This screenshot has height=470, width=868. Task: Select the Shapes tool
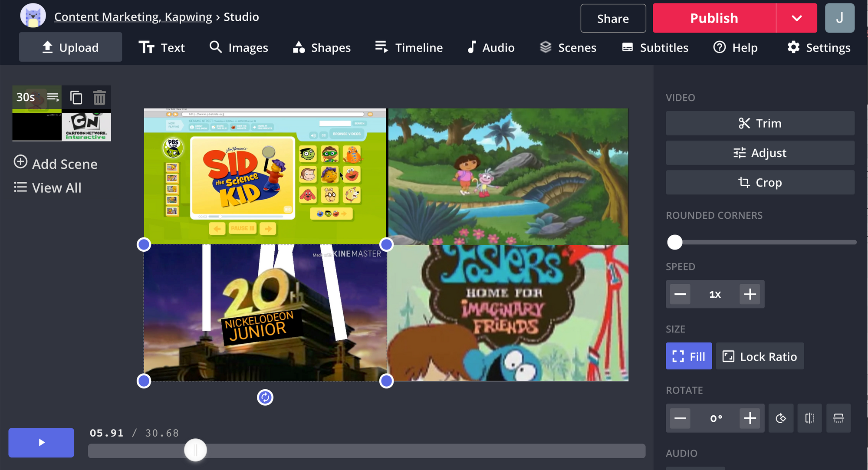coord(322,47)
